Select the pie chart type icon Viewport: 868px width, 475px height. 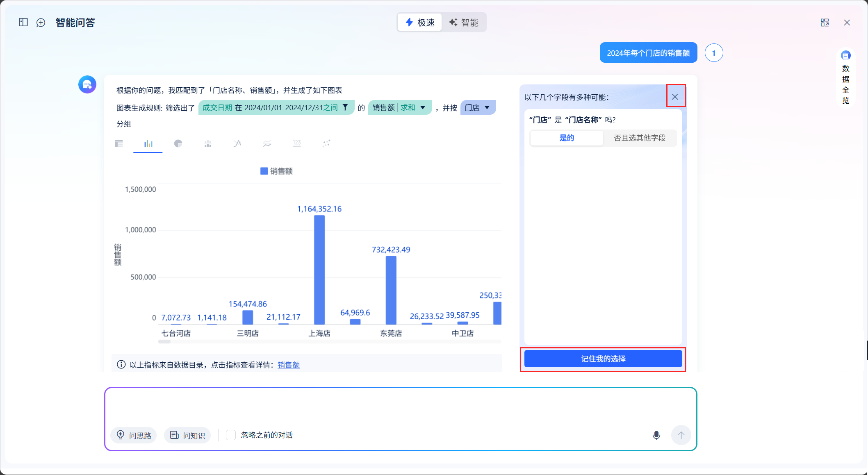pos(178,143)
